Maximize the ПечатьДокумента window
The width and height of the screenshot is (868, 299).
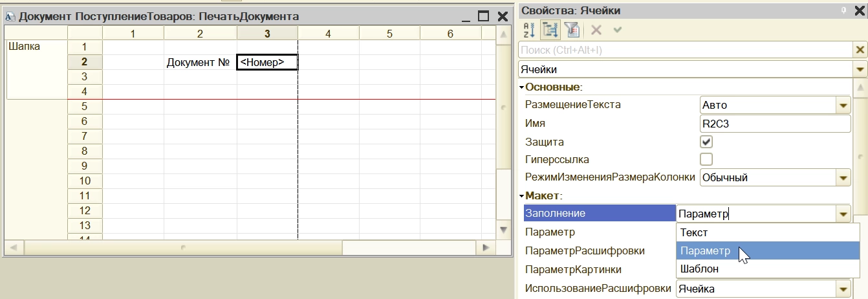point(483,17)
